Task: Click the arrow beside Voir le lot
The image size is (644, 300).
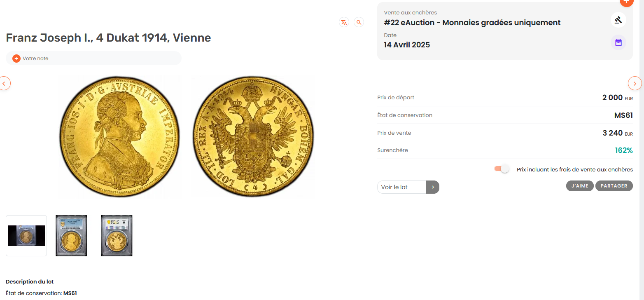Action: pos(432,187)
